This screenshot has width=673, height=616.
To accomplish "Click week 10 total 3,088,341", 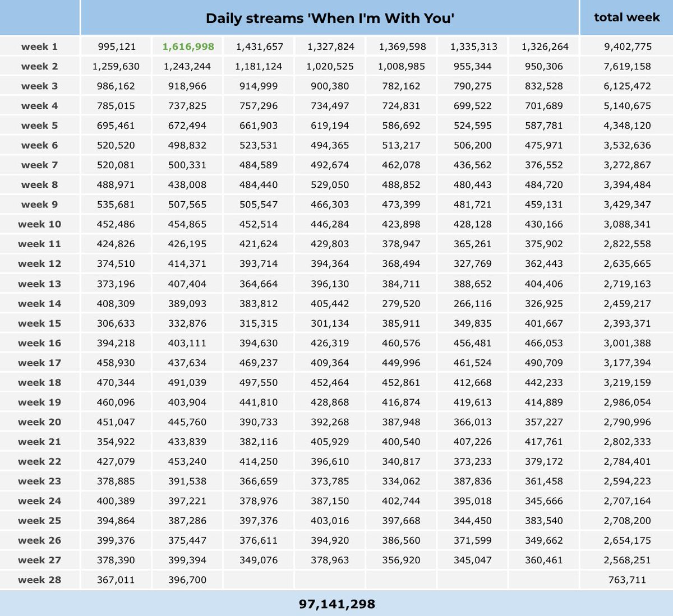I will click(x=627, y=224).
